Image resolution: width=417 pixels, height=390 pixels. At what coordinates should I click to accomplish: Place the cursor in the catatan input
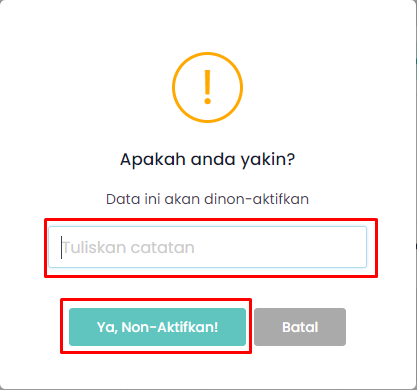tap(207, 247)
